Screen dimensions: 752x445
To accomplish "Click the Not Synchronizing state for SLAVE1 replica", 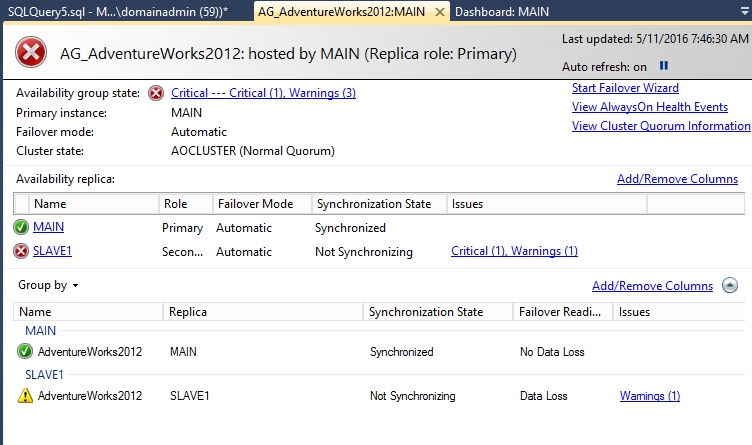I will pos(364,252).
